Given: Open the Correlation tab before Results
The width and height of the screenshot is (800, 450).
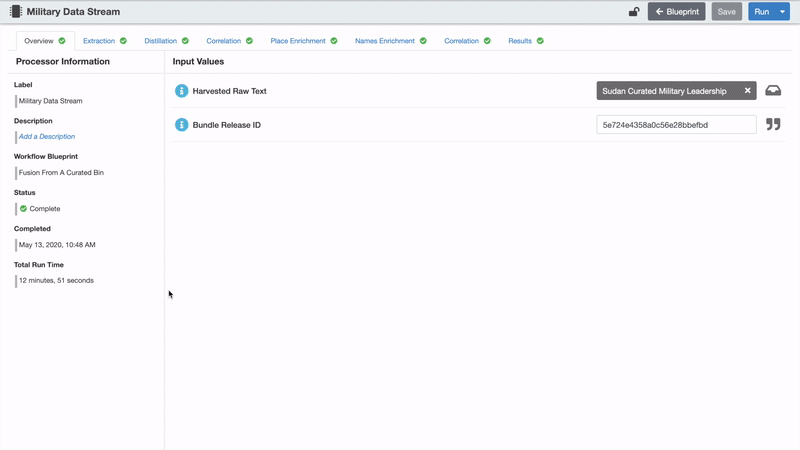Looking at the screenshot, I should (467, 41).
